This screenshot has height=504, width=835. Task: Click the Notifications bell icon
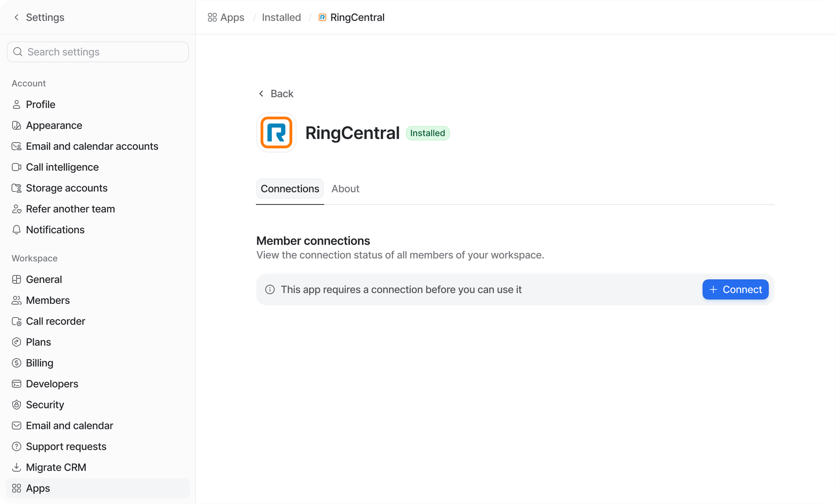[x=16, y=230]
